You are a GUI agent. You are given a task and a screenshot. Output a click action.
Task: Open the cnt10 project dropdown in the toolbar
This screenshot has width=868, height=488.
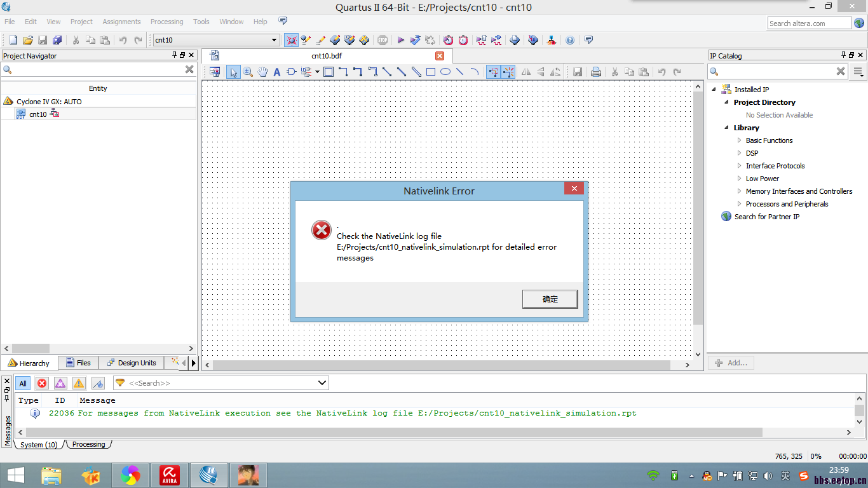tap(275, 40)
